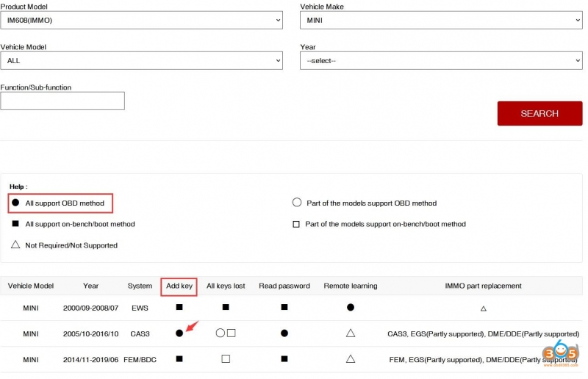588x379 pixels.
Task: Click the year range 2000/09-2008/07
Action: tap(90, 308)
